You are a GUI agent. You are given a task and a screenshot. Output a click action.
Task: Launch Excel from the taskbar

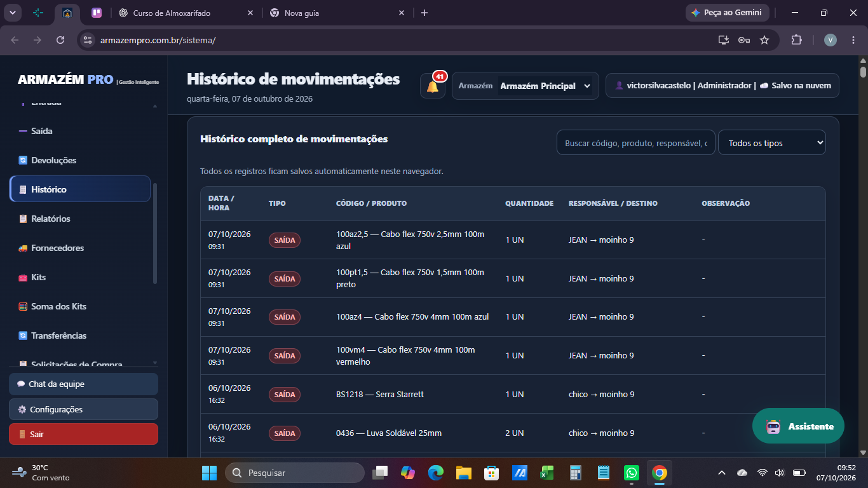click(546, 473)
